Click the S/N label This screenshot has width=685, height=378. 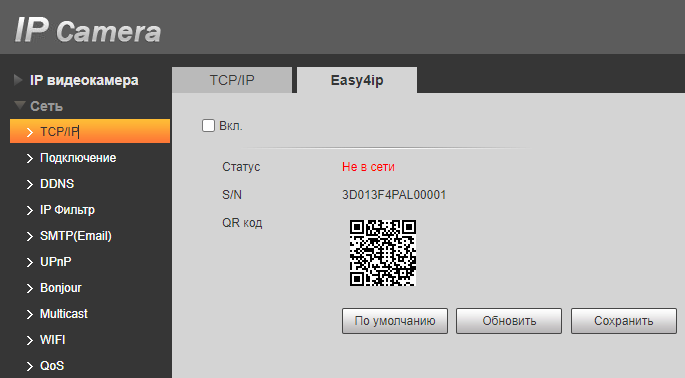(x=232, y=195)
